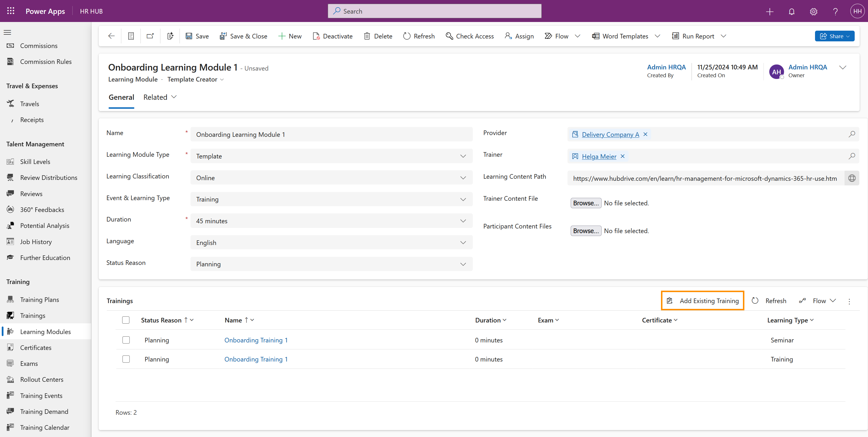Open Learning Content Path globe icon
This screenshot has height=437, width=868.
852,178
